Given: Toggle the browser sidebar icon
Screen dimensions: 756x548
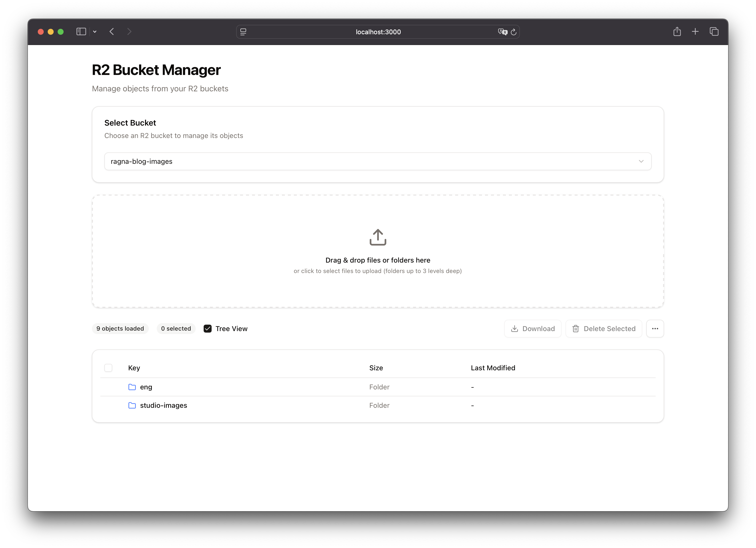Looking at the screenshot, I should [81, 31].
